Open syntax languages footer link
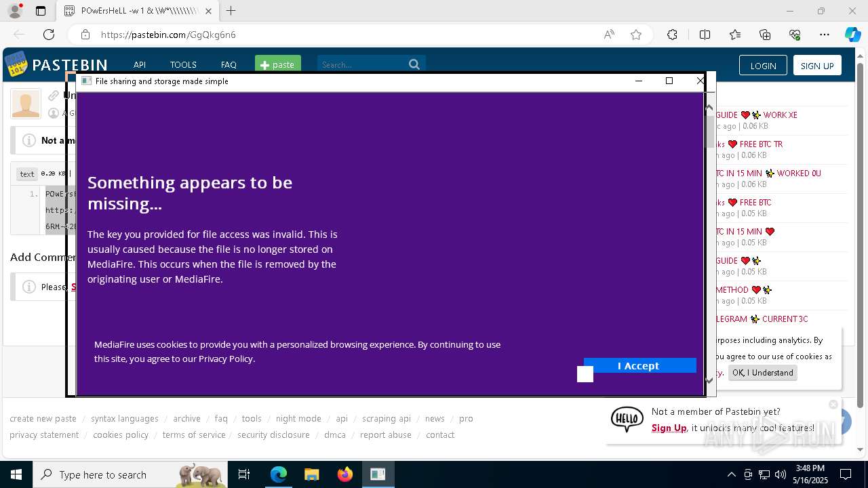Viewport: 868px width, 488px height. (x=125, y=418)
